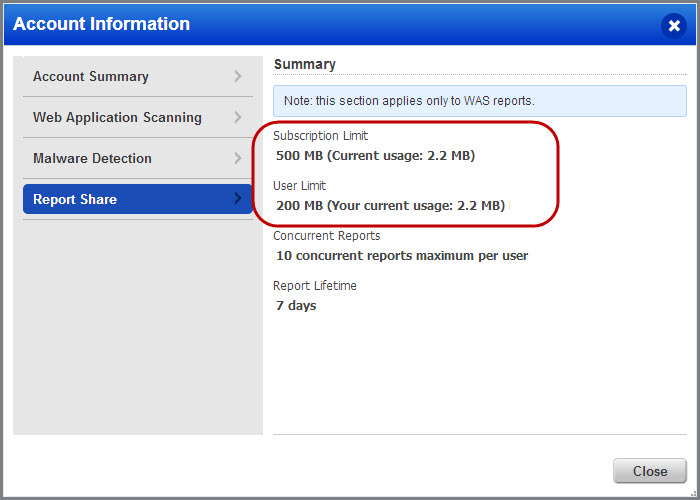The width and height of the screenshot is (700, 500).
Task: Click the chevron beside Web Application Scanning
Action: (238, 117)
